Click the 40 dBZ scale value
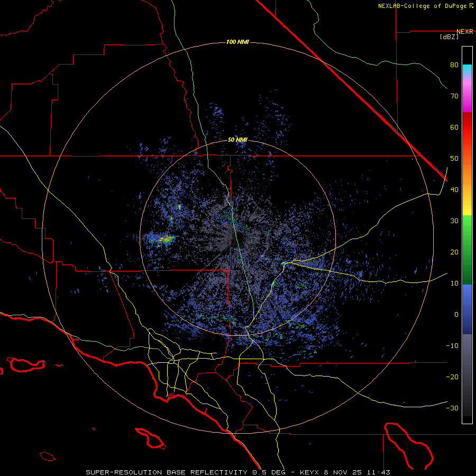This screenshot has width=476, height=476. pyautogui.click(x=454, y=190)
